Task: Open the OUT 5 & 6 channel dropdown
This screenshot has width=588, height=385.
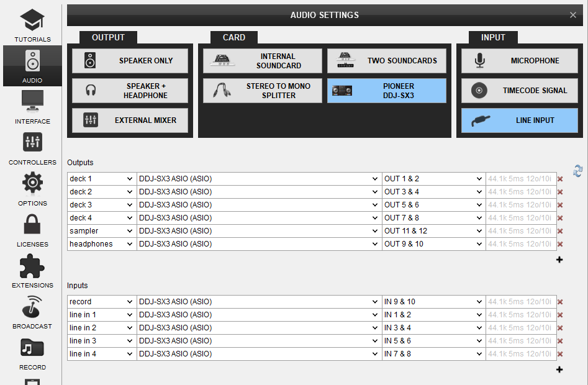Action: coord(433,205)
